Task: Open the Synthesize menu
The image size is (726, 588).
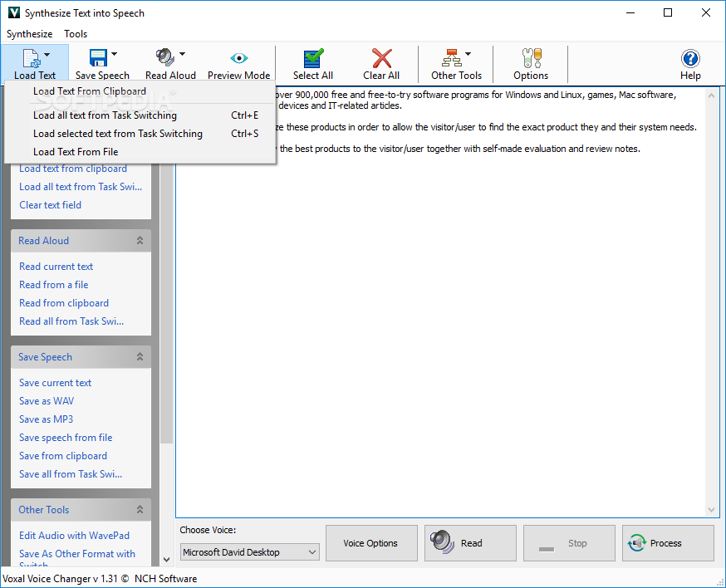Action: click(30, 34)
